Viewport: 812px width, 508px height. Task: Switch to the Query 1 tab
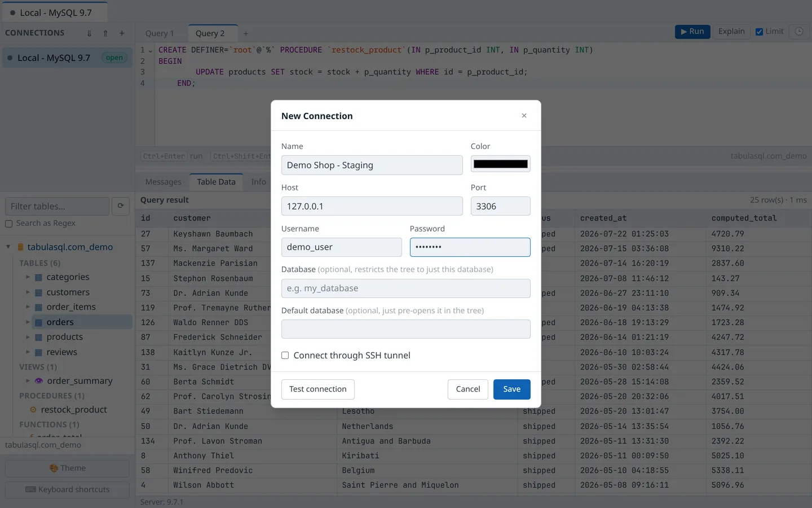tap(160, 33)
